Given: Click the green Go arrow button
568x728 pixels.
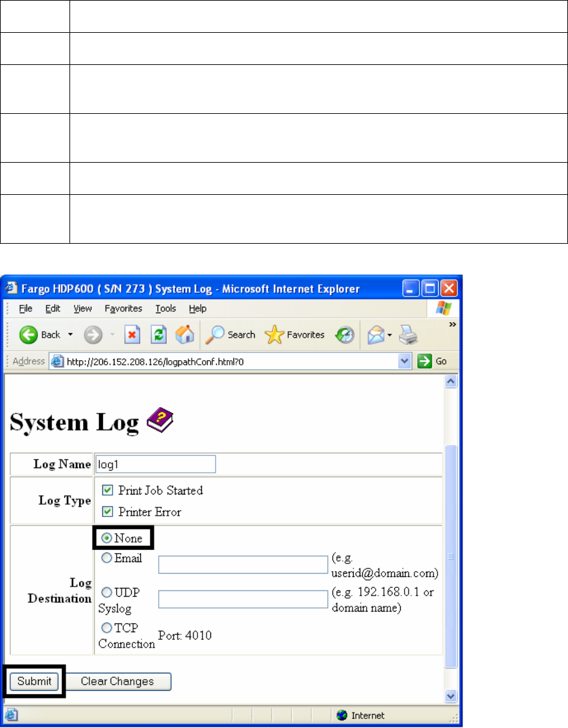Looking at the screenshot, I should 425,361.
